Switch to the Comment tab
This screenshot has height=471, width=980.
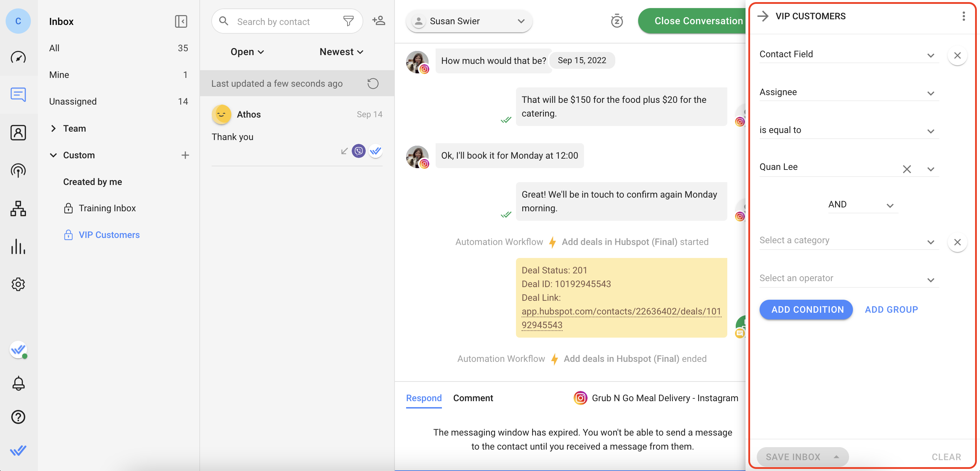pos(473,398)
